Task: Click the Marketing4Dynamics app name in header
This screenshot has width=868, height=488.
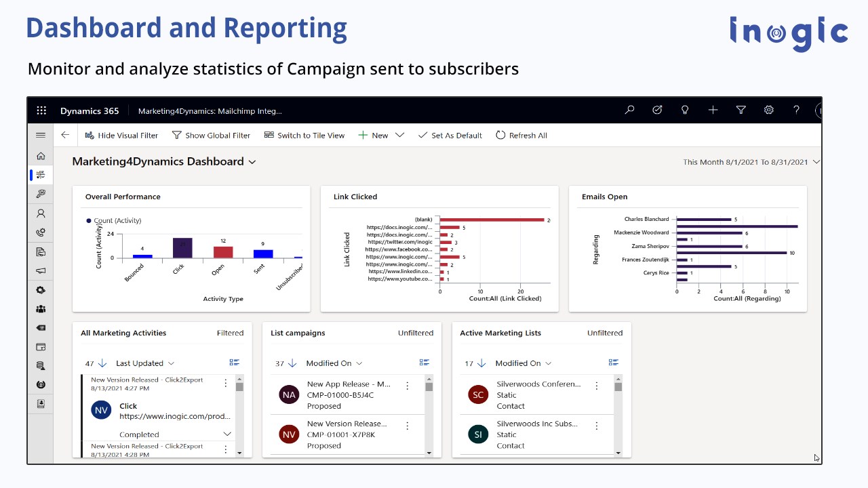Action: (210, 111)
